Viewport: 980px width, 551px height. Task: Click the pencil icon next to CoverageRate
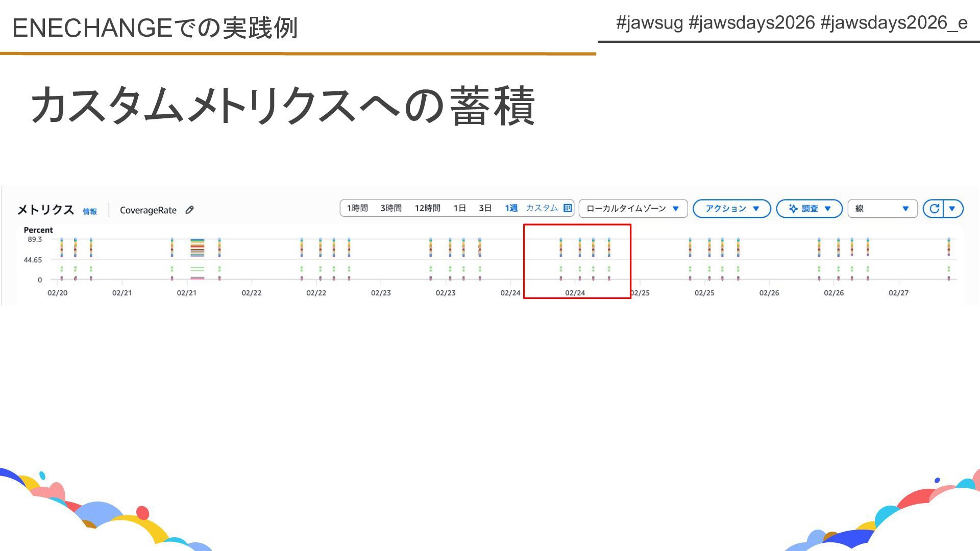tap(189, 210)
